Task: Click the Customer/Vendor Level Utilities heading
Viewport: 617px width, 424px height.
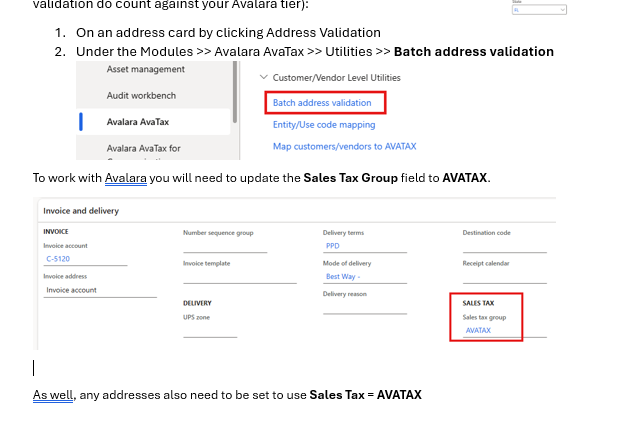Action: (336, 78)
